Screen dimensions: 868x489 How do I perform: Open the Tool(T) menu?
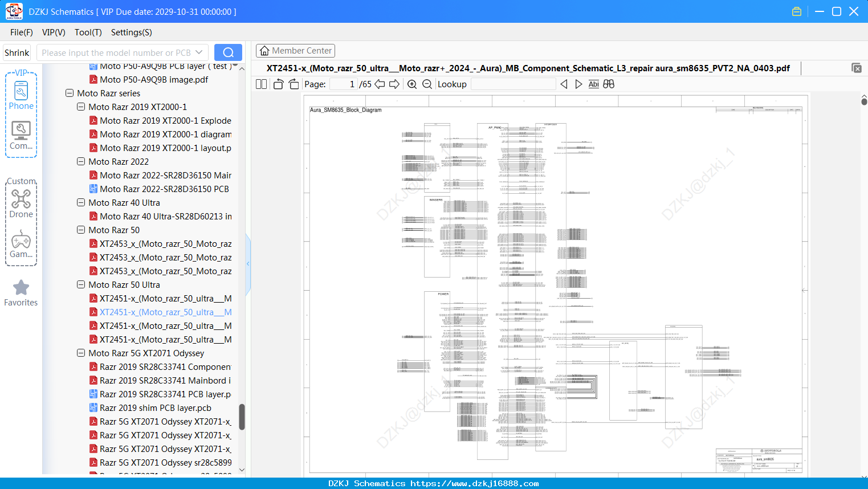[88, 32]
